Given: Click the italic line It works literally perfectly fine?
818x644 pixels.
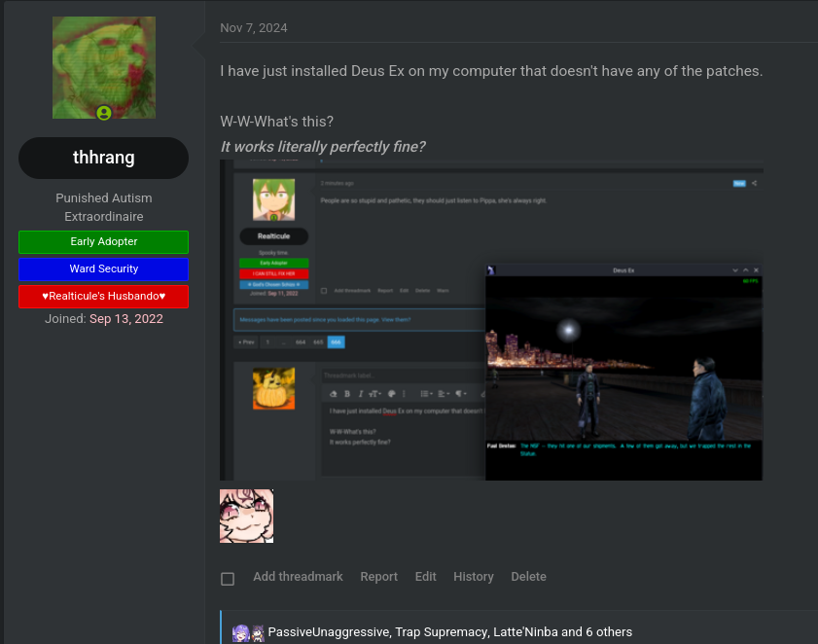Looking at the screenshot, I should [x=323, y=147].
